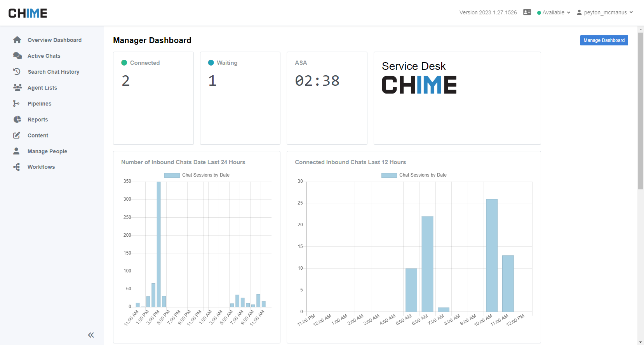Image resolution: width=644 pixels, height=345 pixels.
Task: Click the Overview Dashboard home icon
Action: pyautogui.click(x=17, y=40)
